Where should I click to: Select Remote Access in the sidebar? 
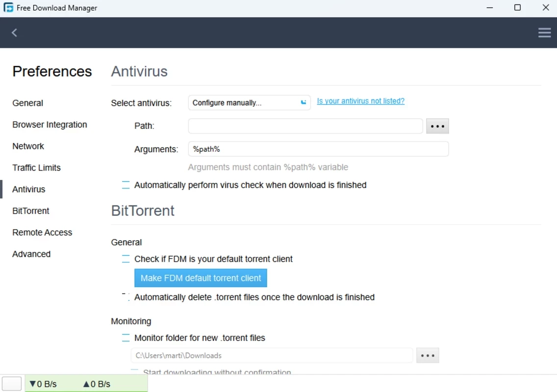pyautogui.click(x=42, y=232)
